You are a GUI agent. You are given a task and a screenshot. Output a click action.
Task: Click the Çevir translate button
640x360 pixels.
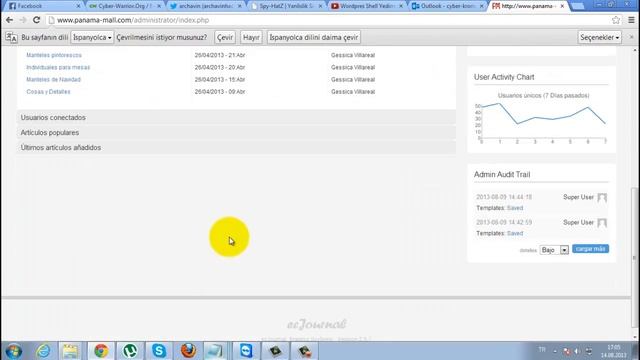click(x=224, y=38)
